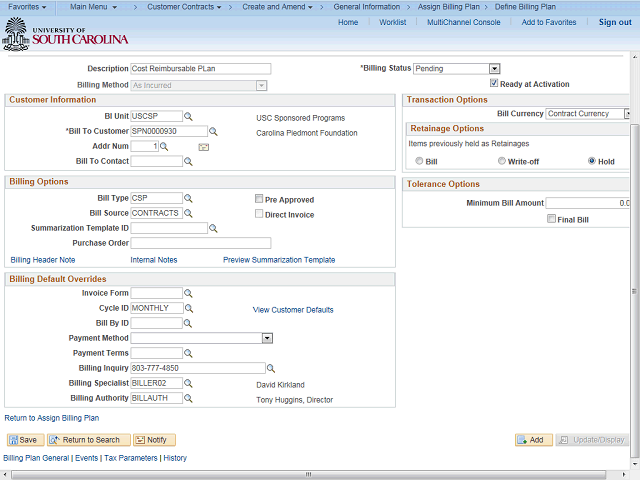Expand the Main Menu dropdown
640x480 pixels.
click(x=93, y=7)
